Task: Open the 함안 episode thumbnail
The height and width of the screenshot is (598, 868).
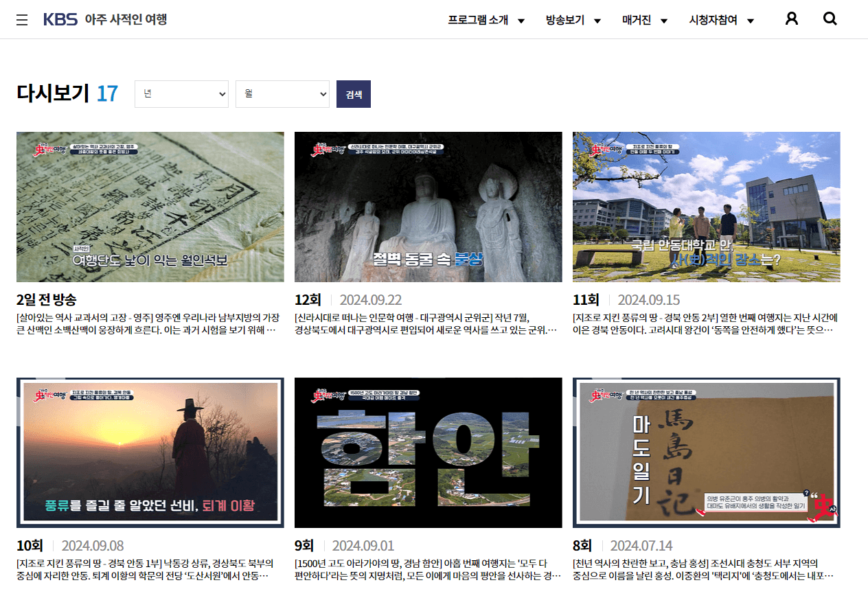Action: 428,452
